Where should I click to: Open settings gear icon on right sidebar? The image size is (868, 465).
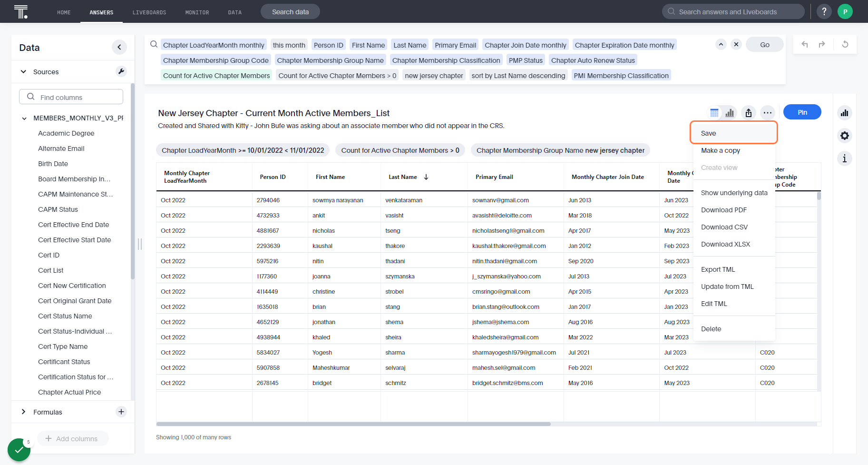(x=845, y=136)
